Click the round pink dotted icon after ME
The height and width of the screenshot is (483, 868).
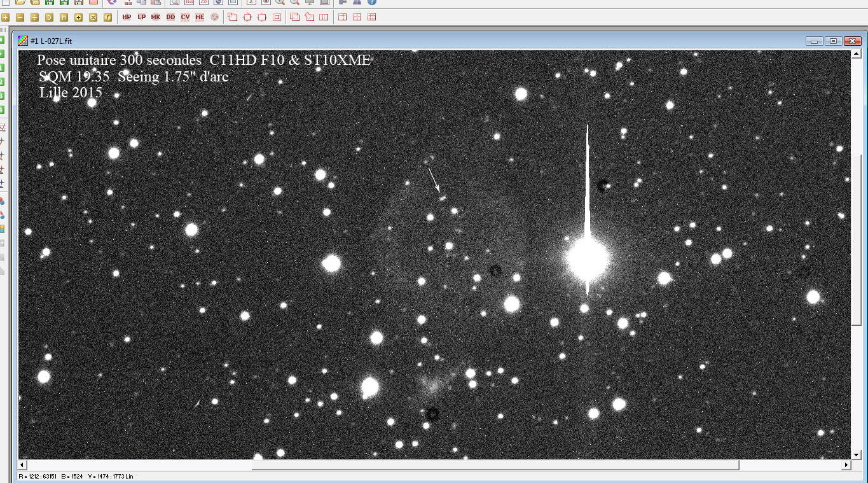(215, 17)
